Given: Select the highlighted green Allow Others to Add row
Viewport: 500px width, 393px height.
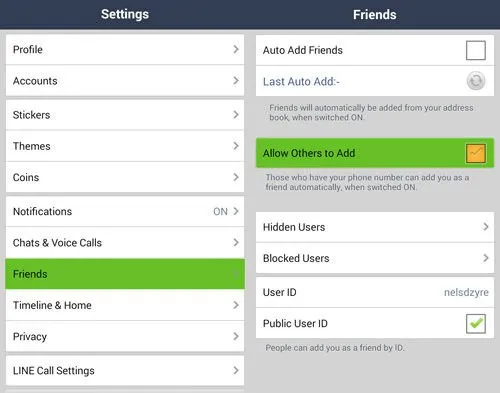Looking at the screenshot, I should pos(375,153).
